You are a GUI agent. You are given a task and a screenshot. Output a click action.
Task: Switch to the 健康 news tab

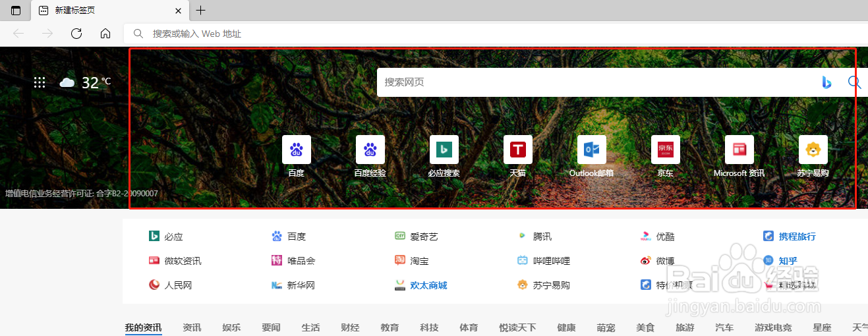(566, 327)
